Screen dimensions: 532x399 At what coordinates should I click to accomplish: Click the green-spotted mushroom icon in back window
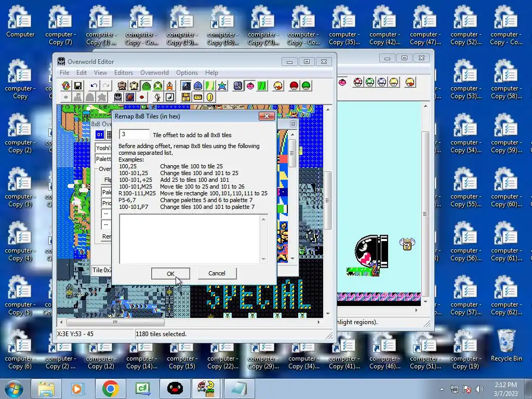[x=370, y=82]
